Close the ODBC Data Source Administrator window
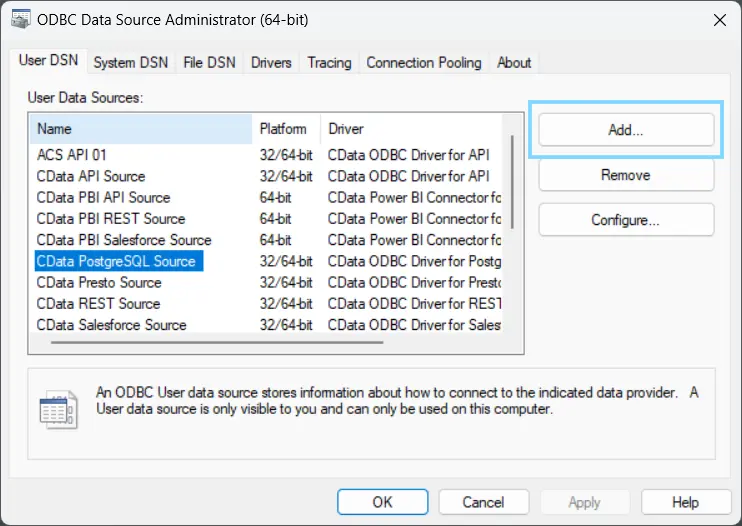This screenshot has height=526, width=742. tap(717, 20)
